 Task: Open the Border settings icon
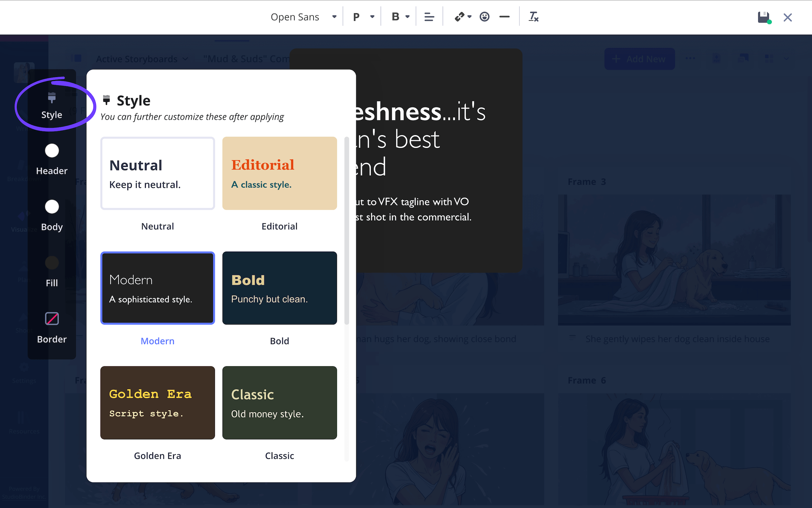point(52,319)
